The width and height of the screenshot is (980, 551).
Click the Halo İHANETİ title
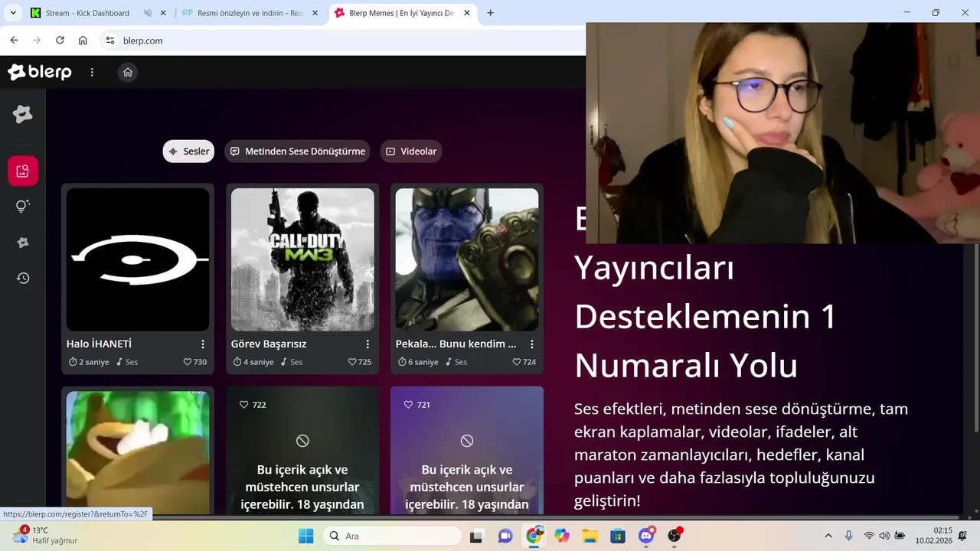pos(99,344)
